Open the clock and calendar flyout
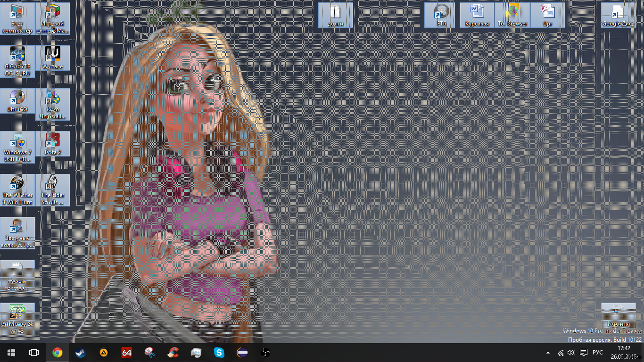The width and height of the screenshot is (644, 362). pos(624,352)
